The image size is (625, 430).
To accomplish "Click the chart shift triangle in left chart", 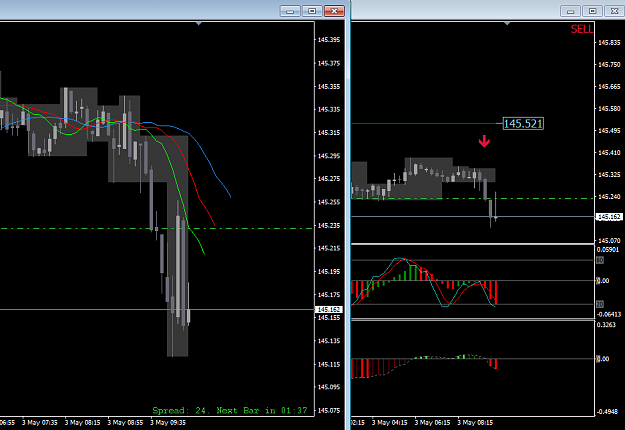I will tap(199, 24).
